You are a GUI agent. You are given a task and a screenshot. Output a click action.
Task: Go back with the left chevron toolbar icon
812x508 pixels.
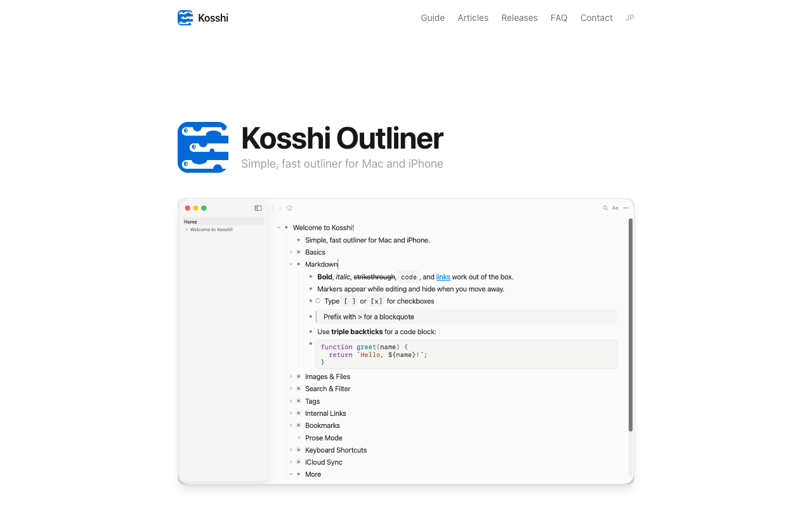coord(273,208)
